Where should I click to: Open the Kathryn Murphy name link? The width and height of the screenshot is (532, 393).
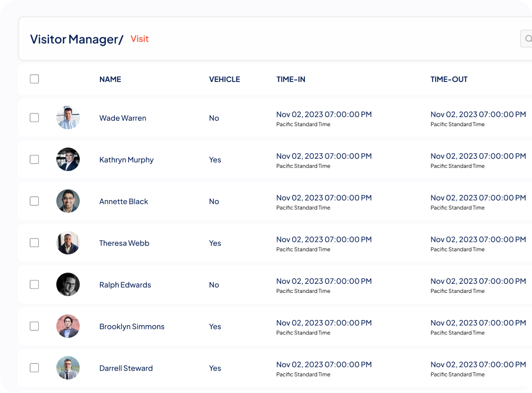click(x=127, y=160)
